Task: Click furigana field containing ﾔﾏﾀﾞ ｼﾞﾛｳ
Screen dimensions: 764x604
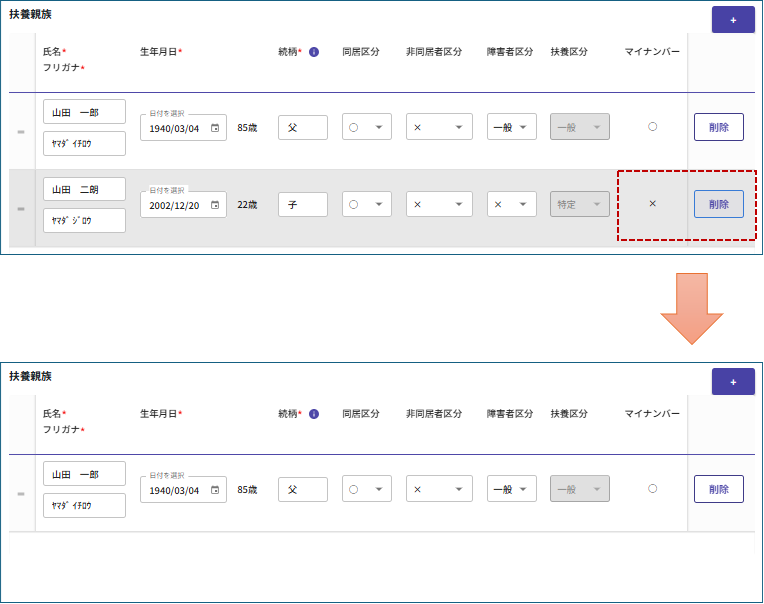Action: pos(84,220)
